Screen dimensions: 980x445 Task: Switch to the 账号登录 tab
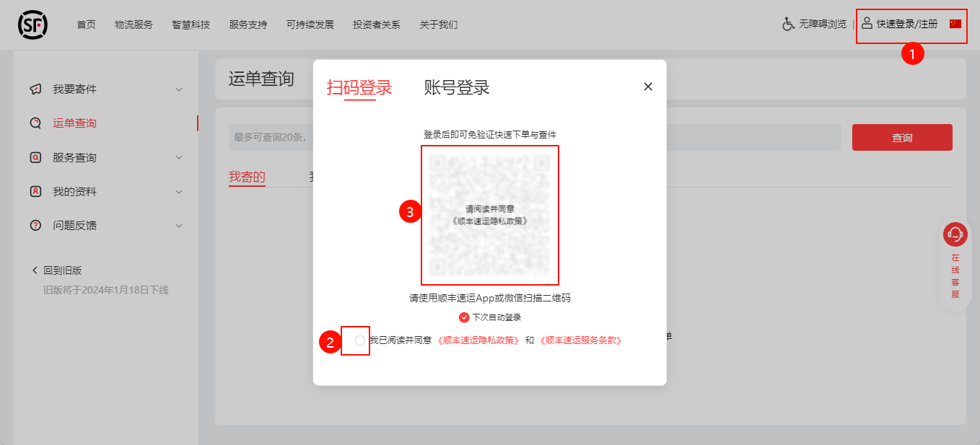457,88
